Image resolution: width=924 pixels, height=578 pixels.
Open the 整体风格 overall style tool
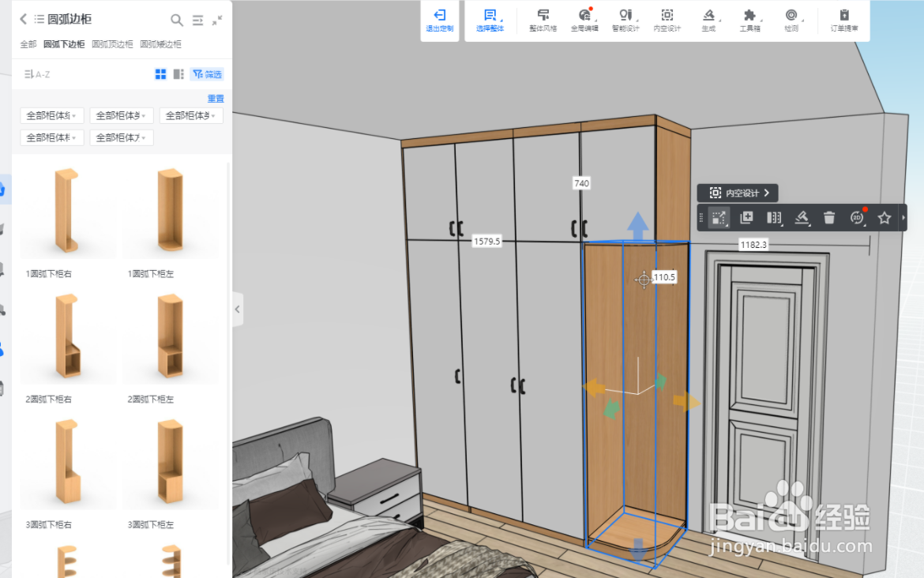[543, 20]
